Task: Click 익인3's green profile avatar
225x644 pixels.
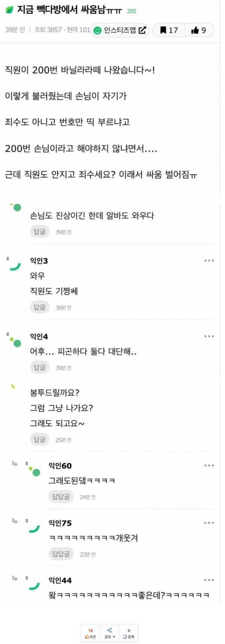Action: 15,267
